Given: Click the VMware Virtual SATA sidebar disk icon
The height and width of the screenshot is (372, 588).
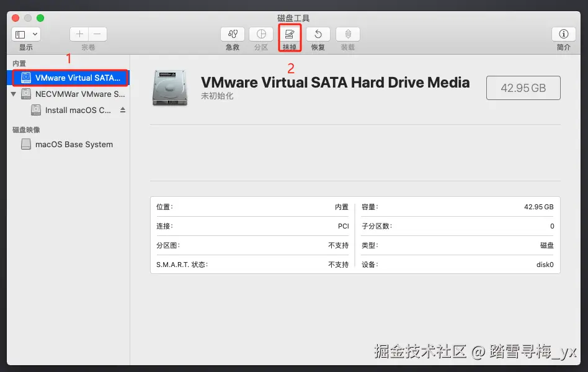Looking at the screenshot, I should click(26, 78).
